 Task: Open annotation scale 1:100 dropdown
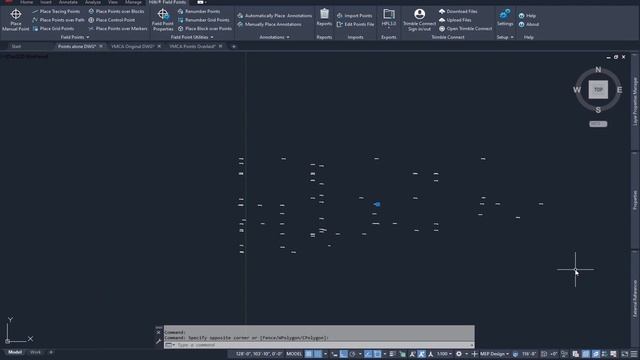tap(444, 354)
